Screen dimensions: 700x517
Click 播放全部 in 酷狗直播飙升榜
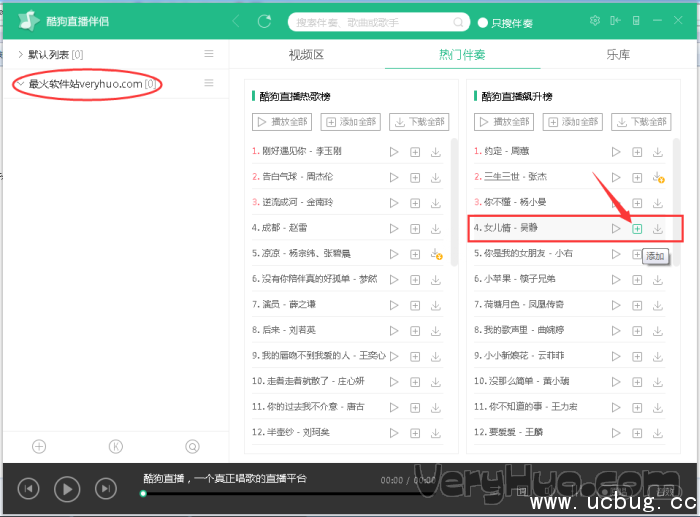point(504,122)
